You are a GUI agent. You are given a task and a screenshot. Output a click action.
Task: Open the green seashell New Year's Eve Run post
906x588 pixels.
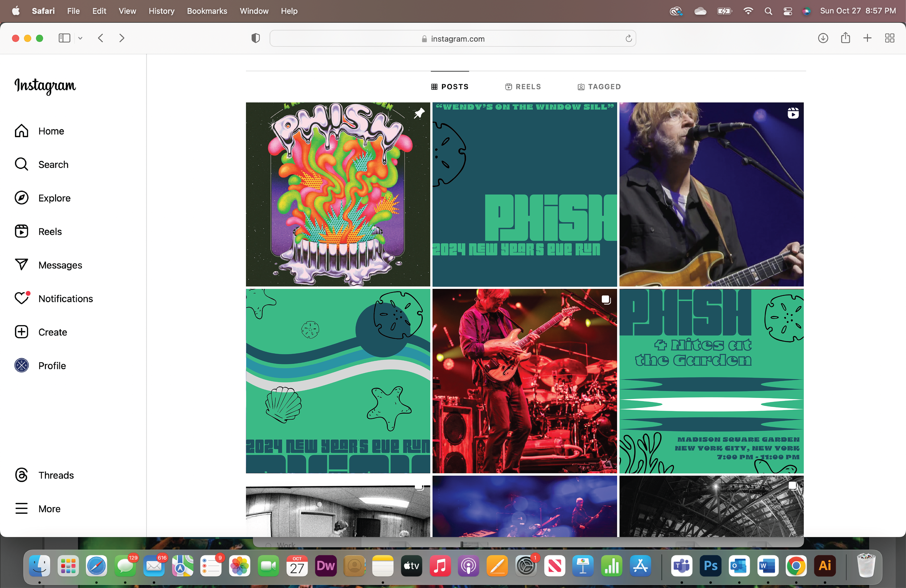click(x=338, y=381)
